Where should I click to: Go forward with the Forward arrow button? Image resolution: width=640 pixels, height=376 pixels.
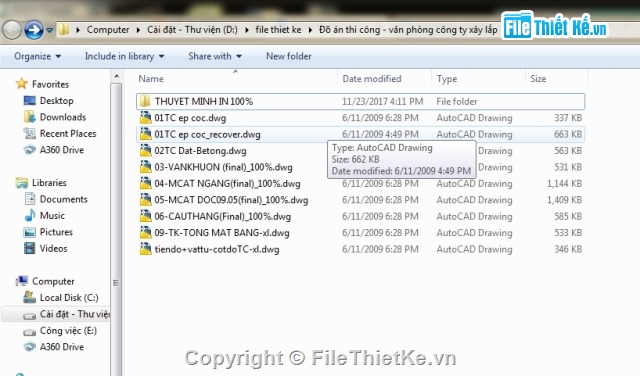click(x=34, y=30)
